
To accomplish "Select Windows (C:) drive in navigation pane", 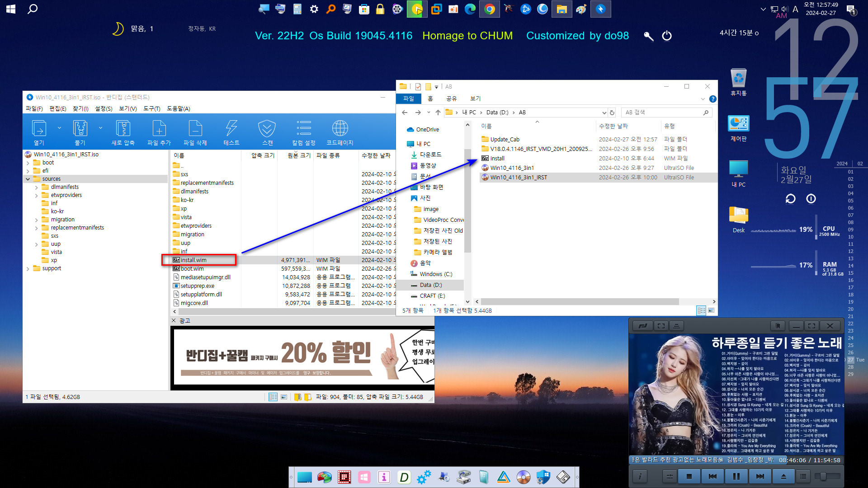I will (436, 274).
